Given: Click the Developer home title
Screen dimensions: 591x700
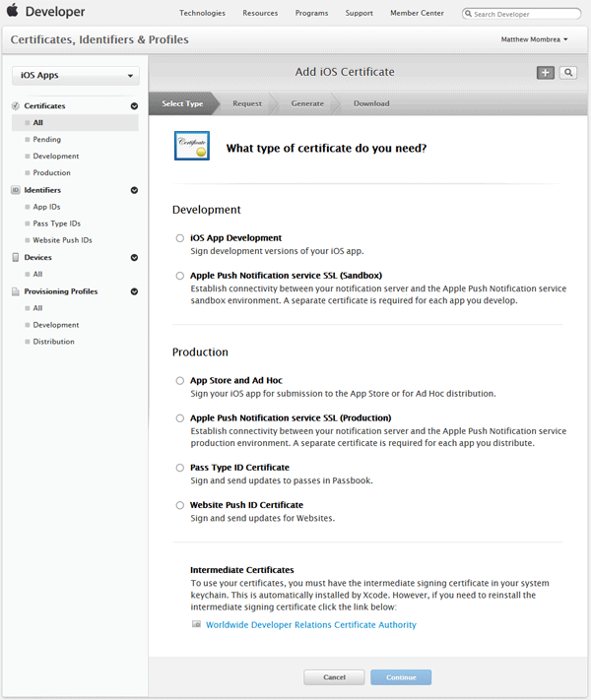Looking at the screenshot, I should (x=55, y=12).
